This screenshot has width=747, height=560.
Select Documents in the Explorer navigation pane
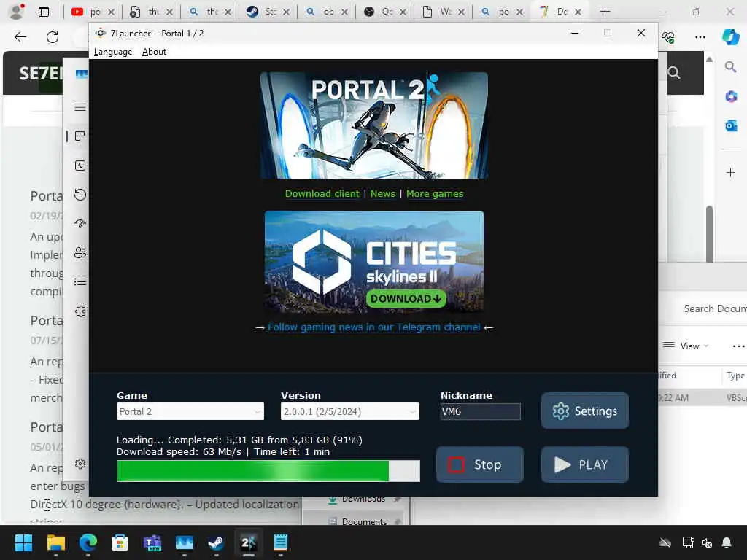coord(364,521)
